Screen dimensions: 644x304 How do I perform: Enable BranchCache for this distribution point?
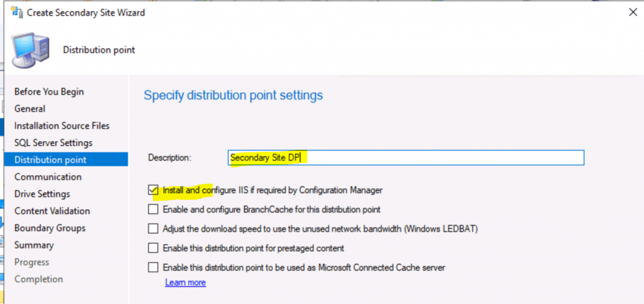coord(153,209)
